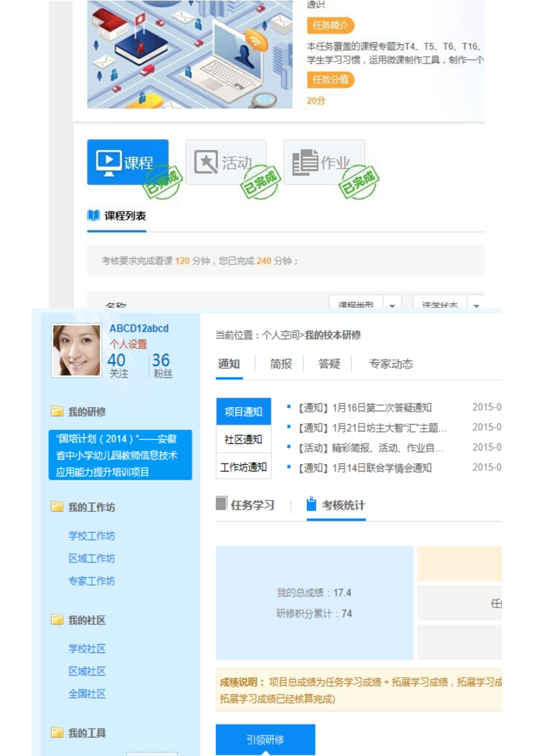Switch to 考核统计 tab label
The height and width of the screenshot is (756, 534).
(x=343, y=505)
